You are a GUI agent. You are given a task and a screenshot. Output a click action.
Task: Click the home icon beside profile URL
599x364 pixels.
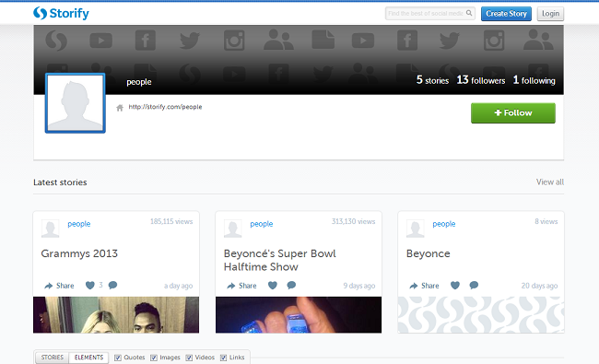(120, 108)
